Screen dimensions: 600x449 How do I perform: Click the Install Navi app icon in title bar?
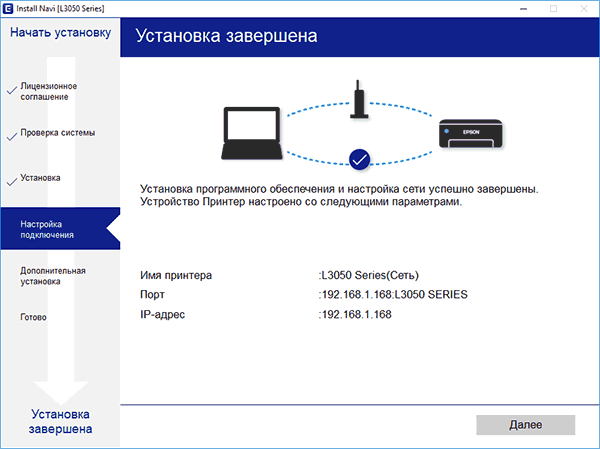[x=8, y=8]
